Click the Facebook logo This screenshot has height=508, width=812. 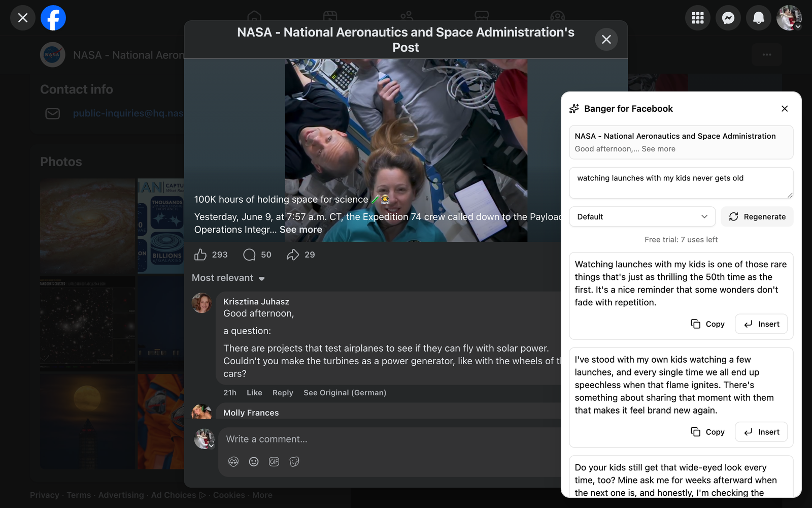pos(53,18)
